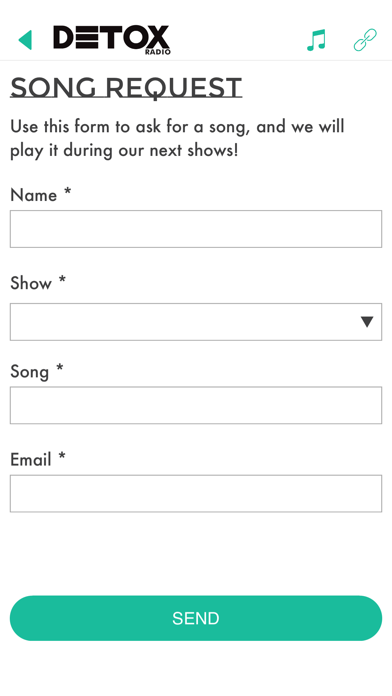Tap the chain link icon in header
392x696 pixels.
(x=365, y=40)
